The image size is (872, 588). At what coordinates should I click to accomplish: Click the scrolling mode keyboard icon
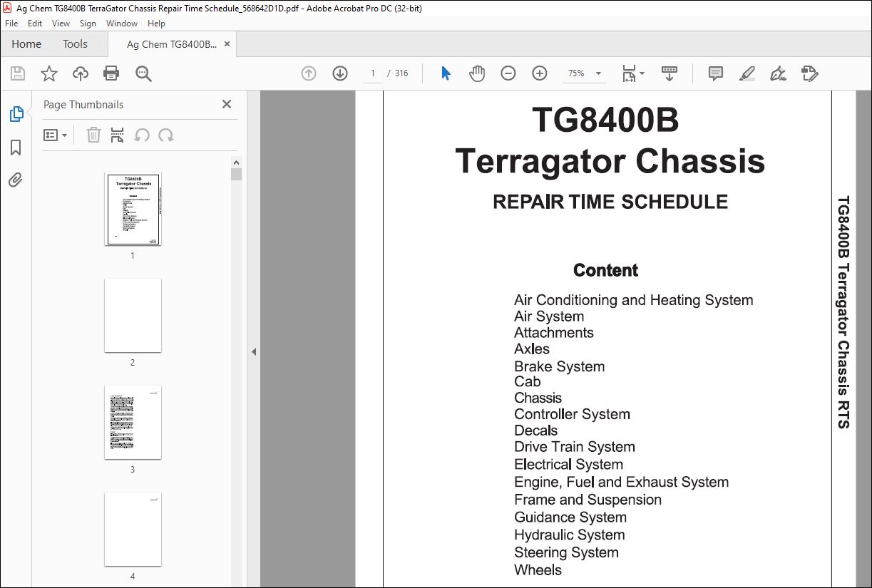(670, 73)
